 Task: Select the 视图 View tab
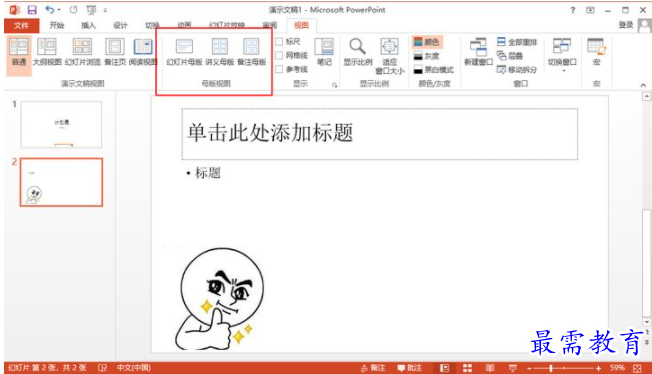[301, 25]
